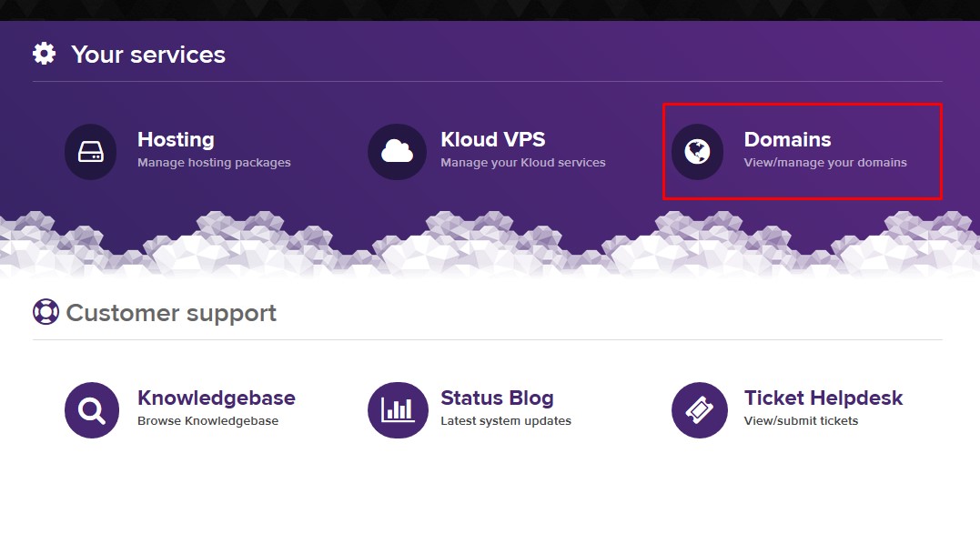Click the lifebuoy icon beside Customer support
This screenshot has width=980, height=534.
[45, 312]
